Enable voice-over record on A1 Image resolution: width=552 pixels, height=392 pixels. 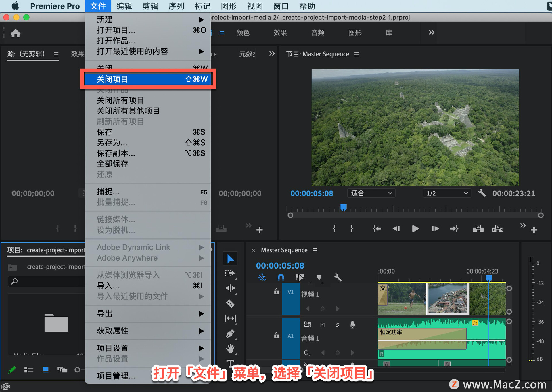coord(352,325)
